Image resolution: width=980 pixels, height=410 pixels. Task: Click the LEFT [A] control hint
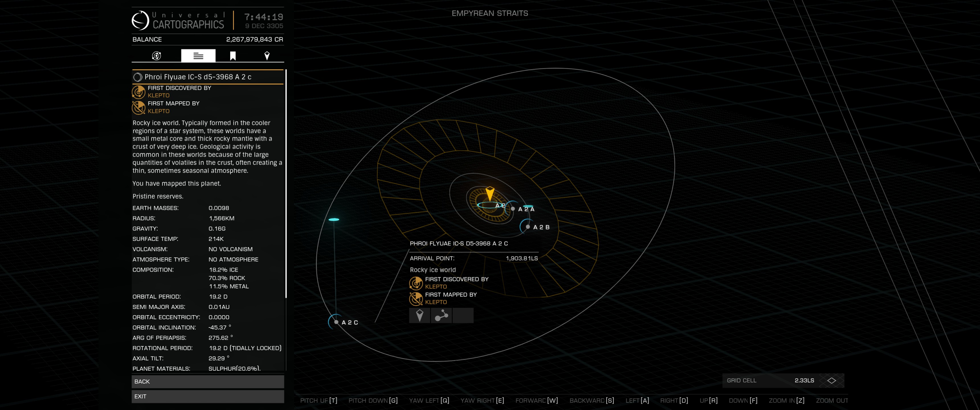pyautogui.click(x=637, y=401)
